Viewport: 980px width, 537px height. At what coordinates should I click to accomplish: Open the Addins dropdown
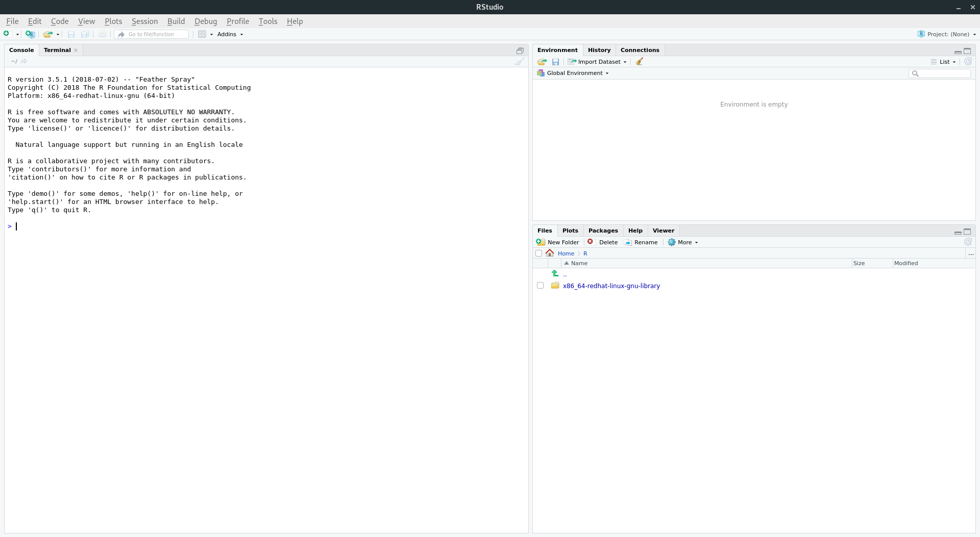pyautogui.click(x=230, y=34)
